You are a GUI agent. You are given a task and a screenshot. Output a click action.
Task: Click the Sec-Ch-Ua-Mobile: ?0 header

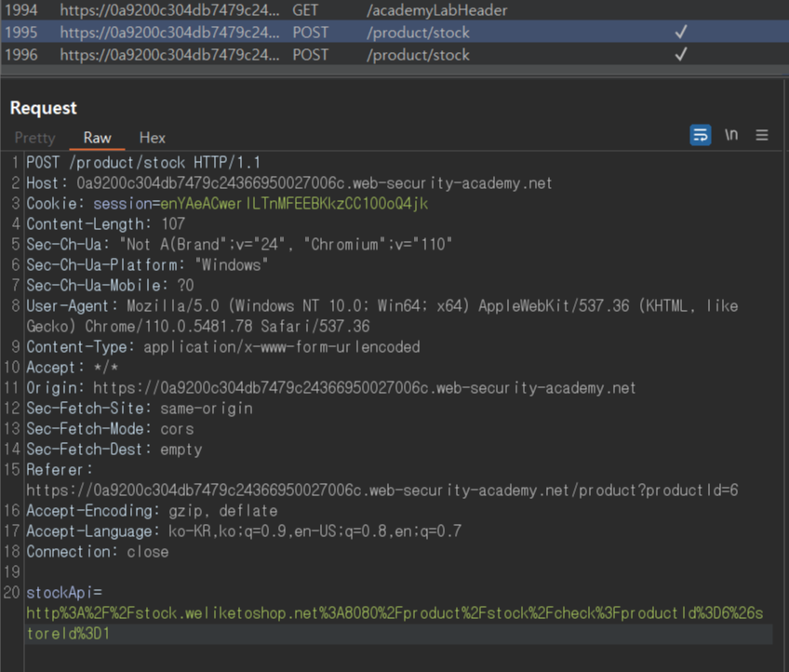pos(110,286)
